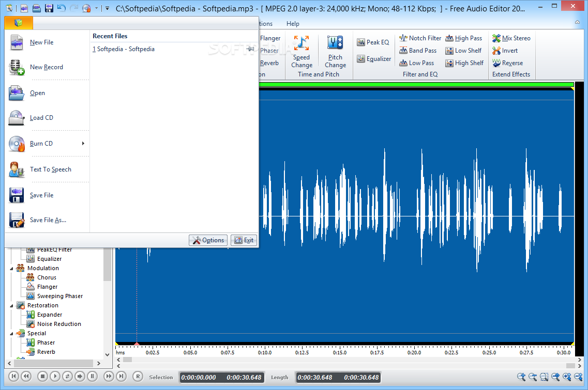Click the red playhead marker on the timeline
Screen dimensions: 588x390
pyautogui.click(x=137, y=344)
